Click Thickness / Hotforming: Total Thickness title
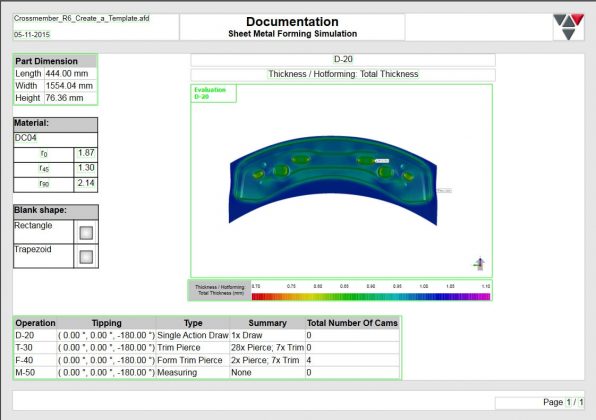 coord(343,74)
